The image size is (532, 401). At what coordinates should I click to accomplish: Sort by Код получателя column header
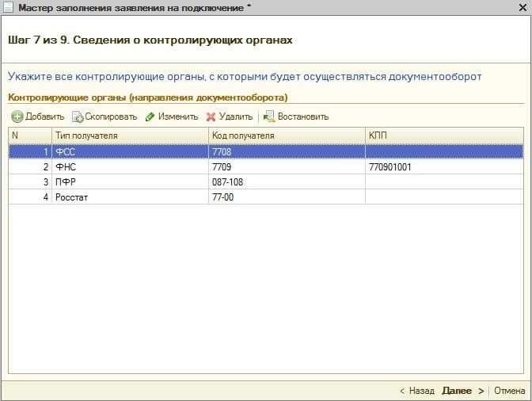click(287, 136)
